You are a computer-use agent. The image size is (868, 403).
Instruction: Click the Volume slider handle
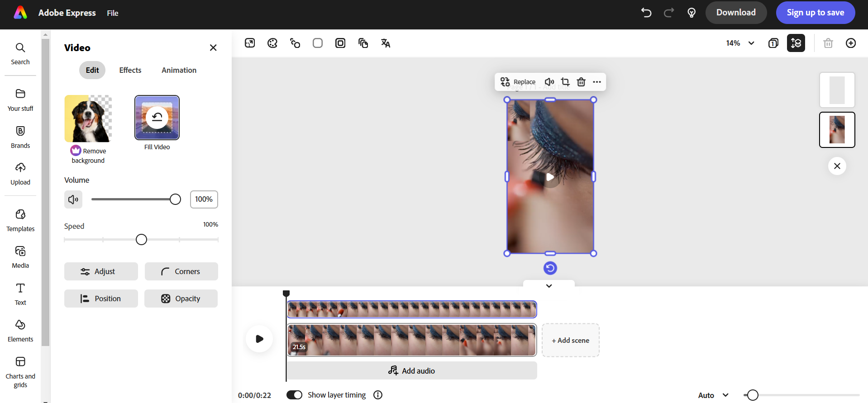175,199
